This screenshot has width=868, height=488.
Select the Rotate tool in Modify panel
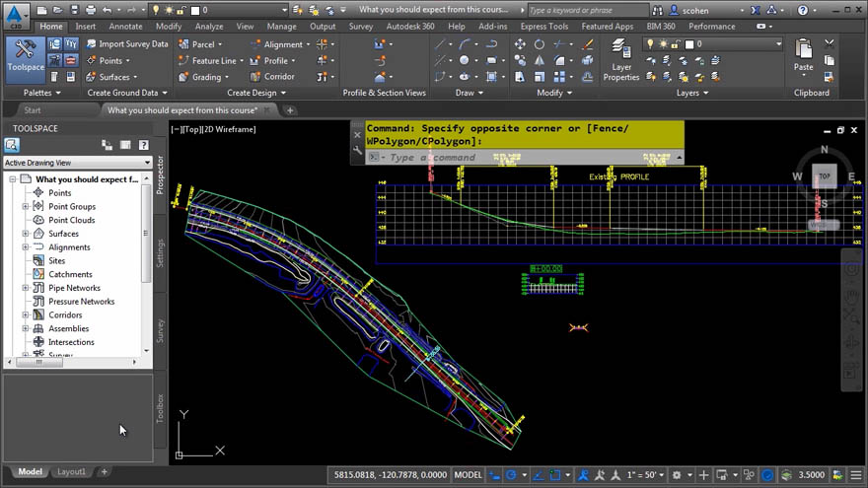point(540,44)
